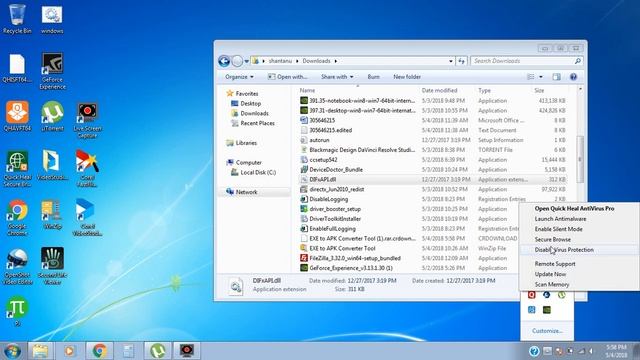
Task: Open the Organize dropdown menu
Action: tap(239, 77)
